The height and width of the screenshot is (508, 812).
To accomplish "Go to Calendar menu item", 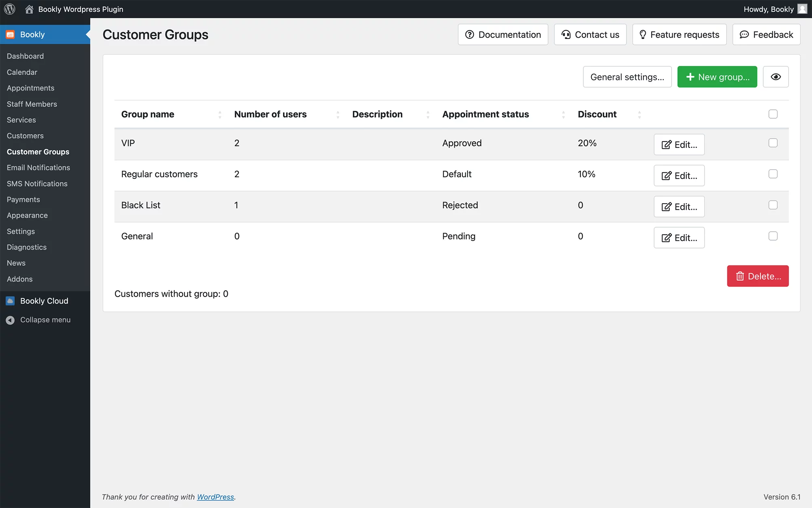I will [22, 72].
